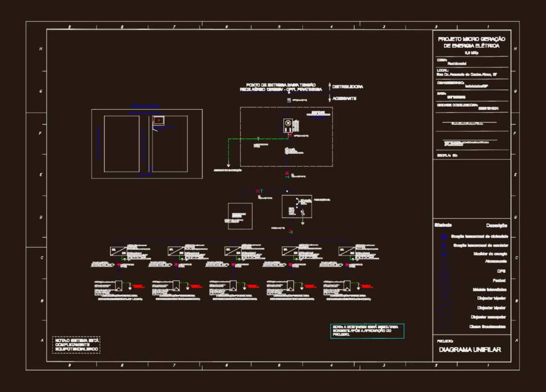The height and width of the screenshot is (392, 546).
Task: Click the 'Disjuntor tripolar' legend description
Action: pos(491,298)
